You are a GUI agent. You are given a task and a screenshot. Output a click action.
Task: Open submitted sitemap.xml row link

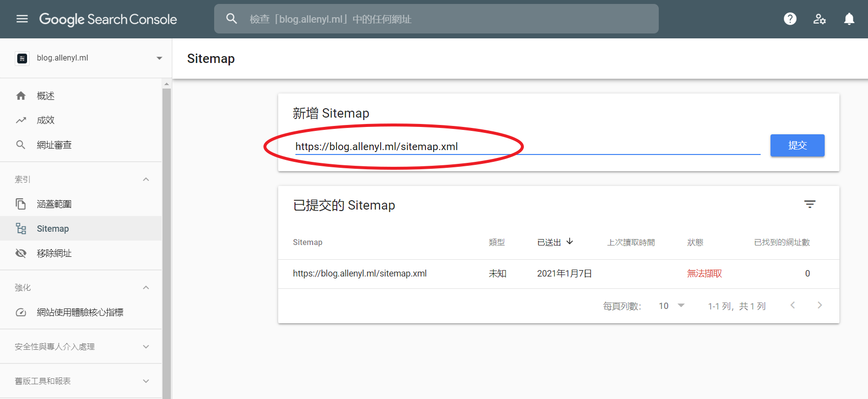point(359,274)
